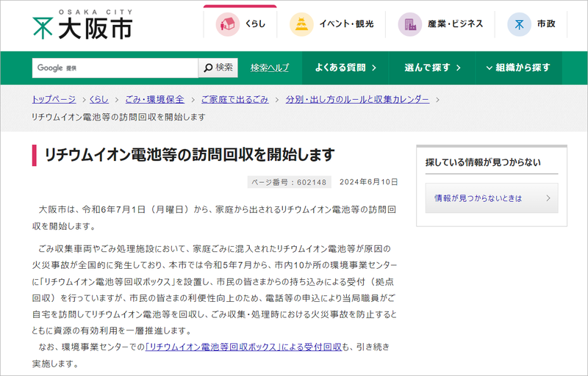Screen dimensions: 588x376
Task: Open リチウムイオン電池等回収ボックス link in article
Action: (x=243, y=347)
